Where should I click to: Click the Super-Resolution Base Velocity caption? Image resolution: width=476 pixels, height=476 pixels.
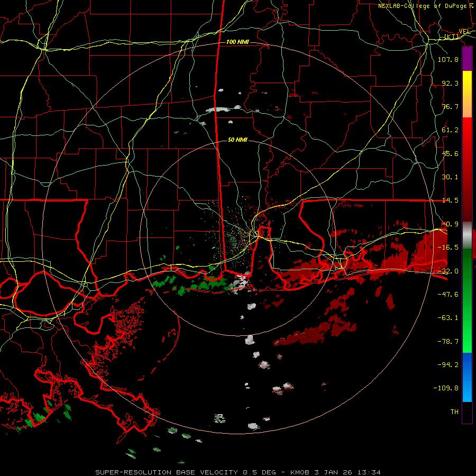point(237,472)
